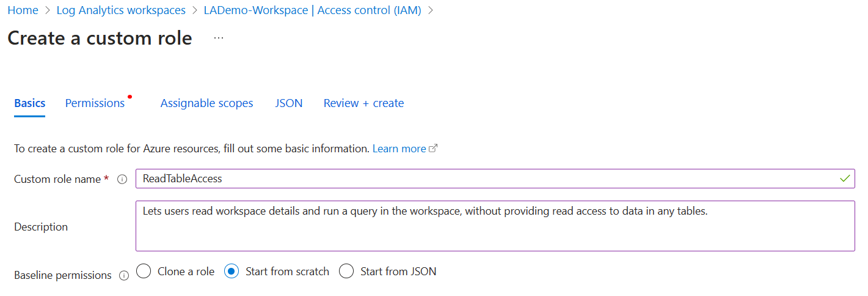Screen dimensions: 868x296
Task: Navigate to Home in the breadcrumb
Action: pyautogui.click(x=23, y=10)
